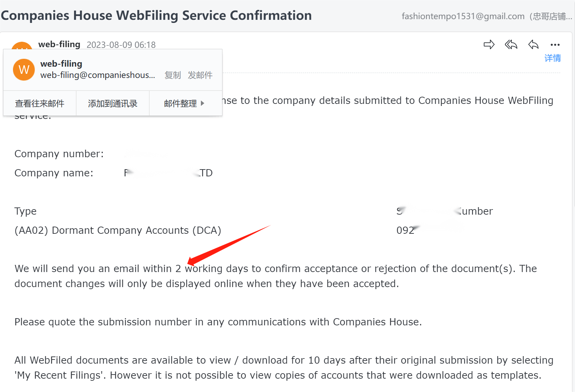Click the arrow next to 邮件整理
This screenshot has height=392, width=575.
tap(203, 103)
